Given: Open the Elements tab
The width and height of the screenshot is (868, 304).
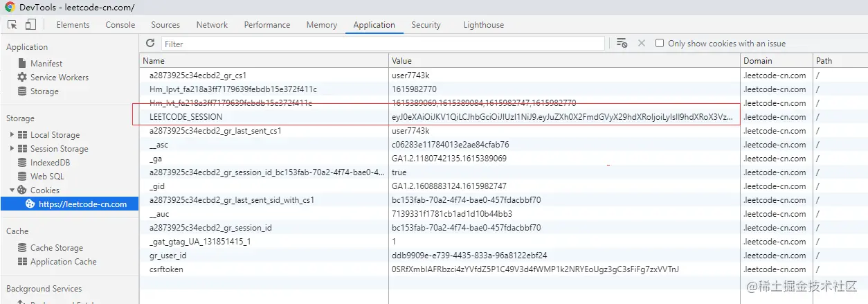Looking at the screenshot, I should 73,25.
